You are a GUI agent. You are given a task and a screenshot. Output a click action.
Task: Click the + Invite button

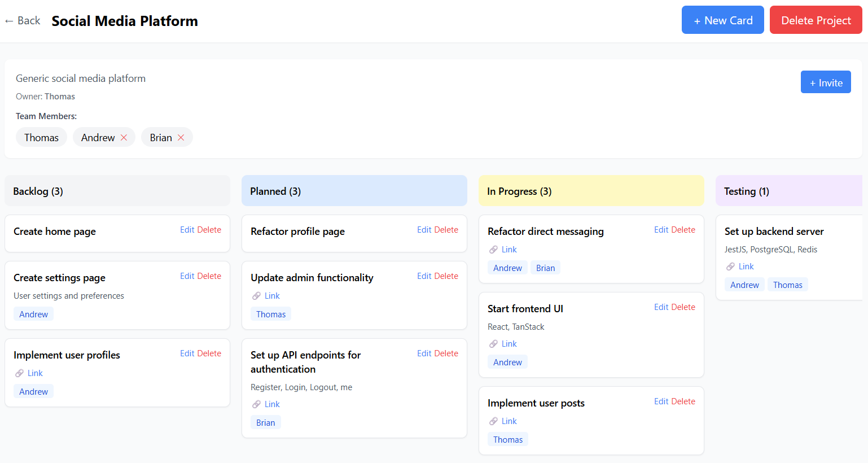pos(826,82)
